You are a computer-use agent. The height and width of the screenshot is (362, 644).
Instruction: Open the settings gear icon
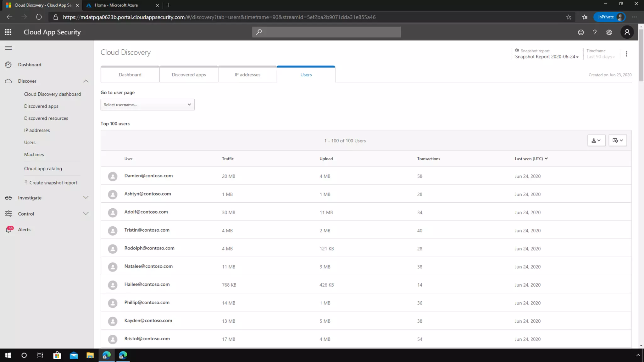(609, 32)
